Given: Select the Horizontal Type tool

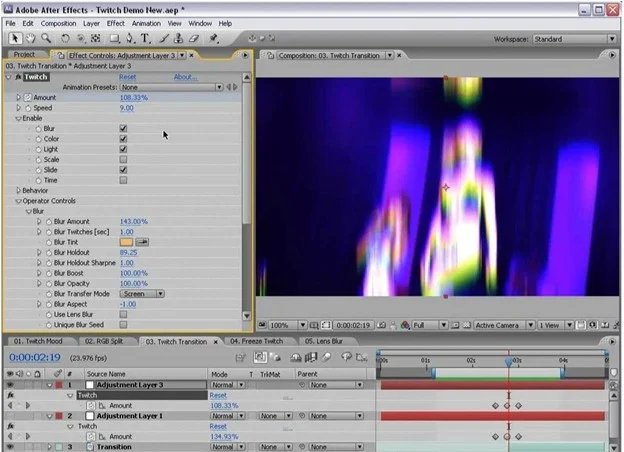Looking at the screenshot, I should point(145,38).
